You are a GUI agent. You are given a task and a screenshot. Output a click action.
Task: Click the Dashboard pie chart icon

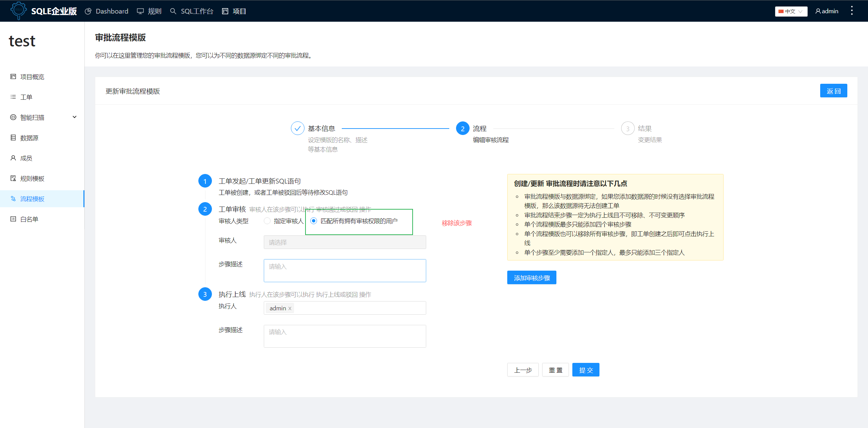pos(88,11)
